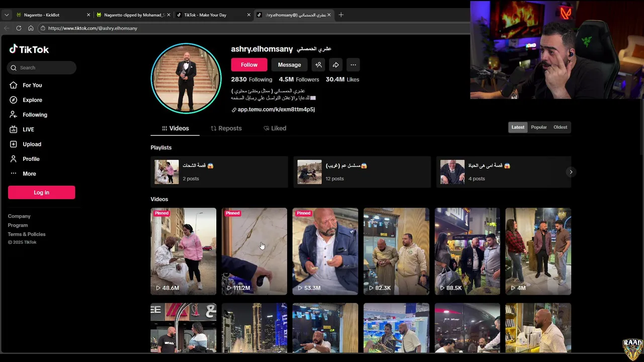Switch to the Videos tab
Viewport: 644px width, 362px height.
[x=175, y=128]
